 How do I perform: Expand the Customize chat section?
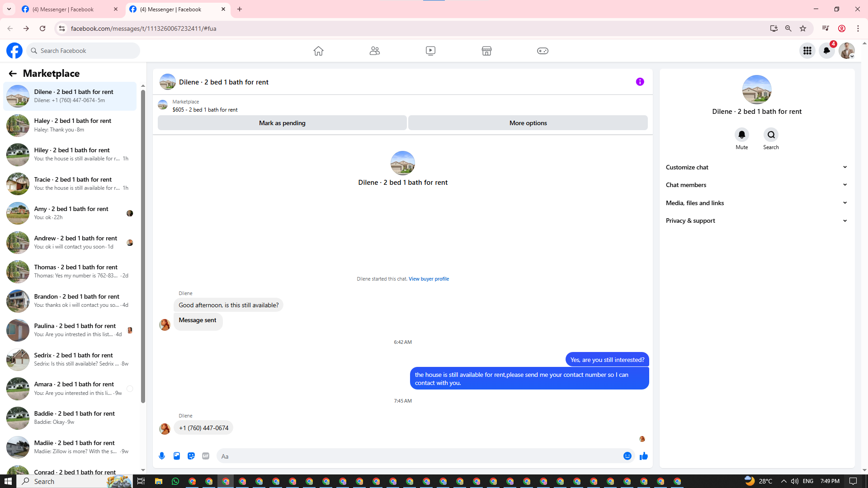756,167
